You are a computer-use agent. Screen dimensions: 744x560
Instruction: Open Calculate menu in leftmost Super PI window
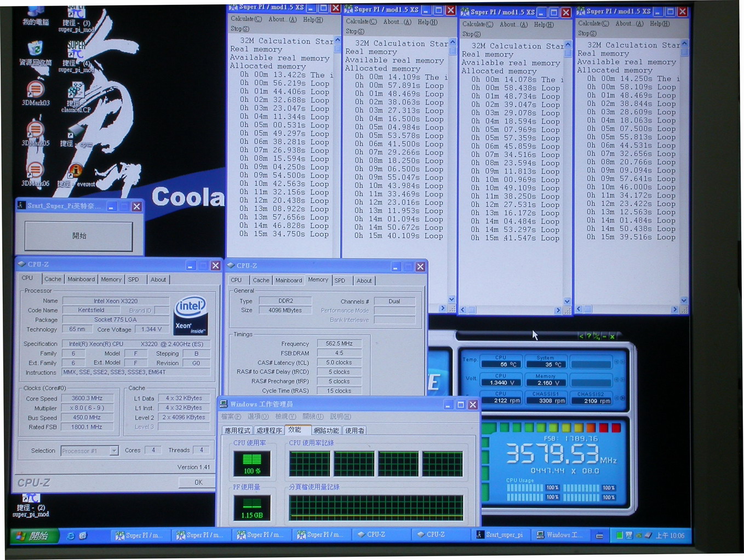point(245,19)
